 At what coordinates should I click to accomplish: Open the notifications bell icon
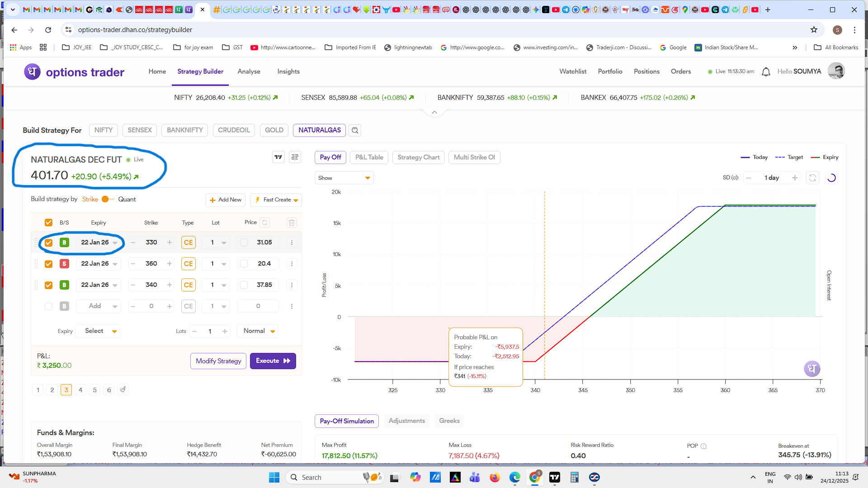pos(766,72)
